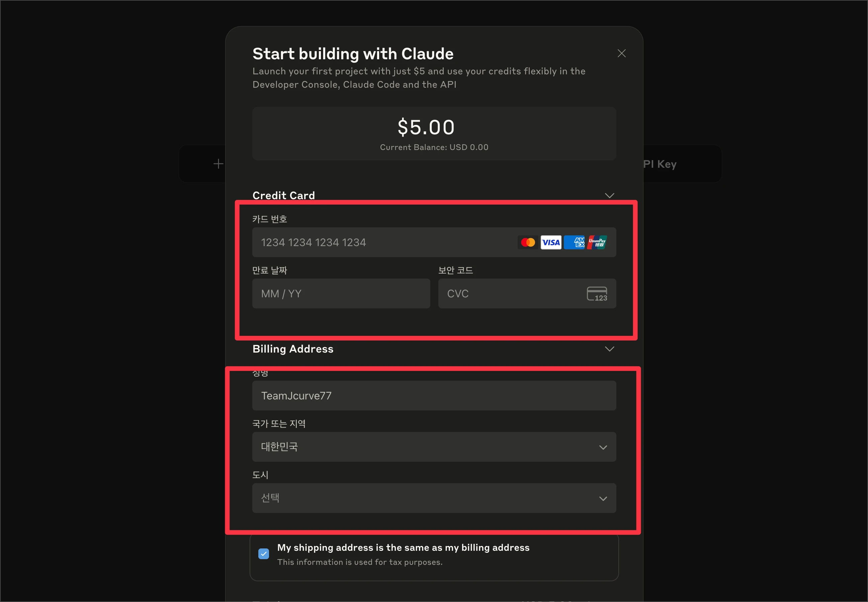868x602 pixels.
Task: Open the 도시 city select dropdown
Action: (434, 498)
